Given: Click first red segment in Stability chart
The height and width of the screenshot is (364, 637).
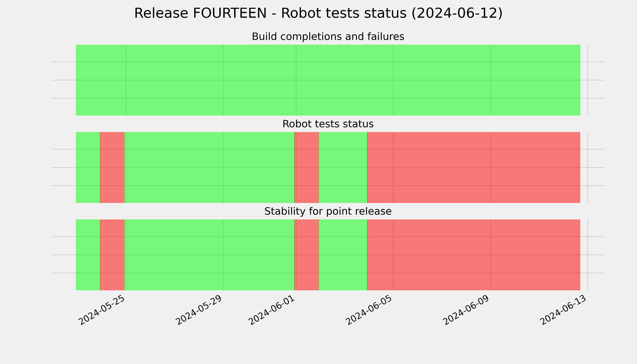Looking at the screenshot, I should point(112,255).
